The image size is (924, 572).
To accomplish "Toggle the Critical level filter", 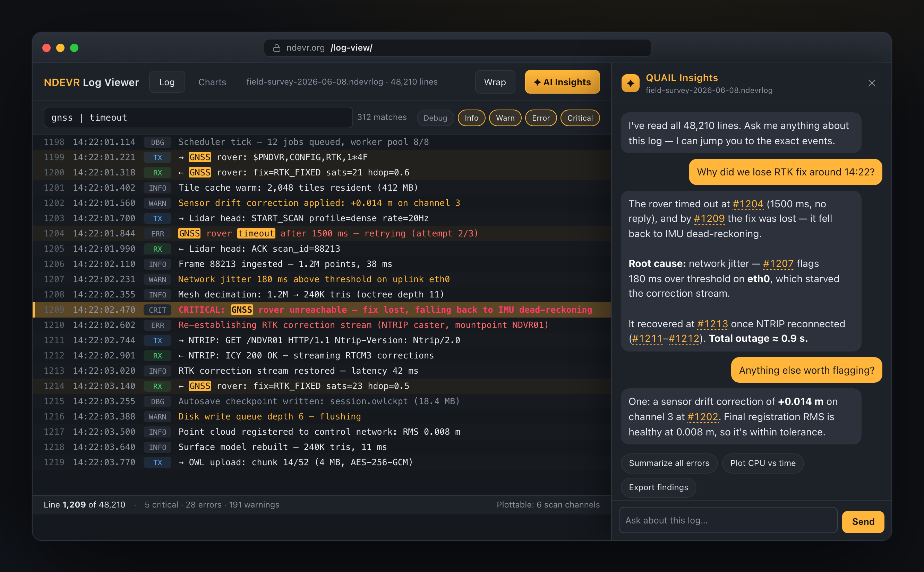I will pos(580,118).
